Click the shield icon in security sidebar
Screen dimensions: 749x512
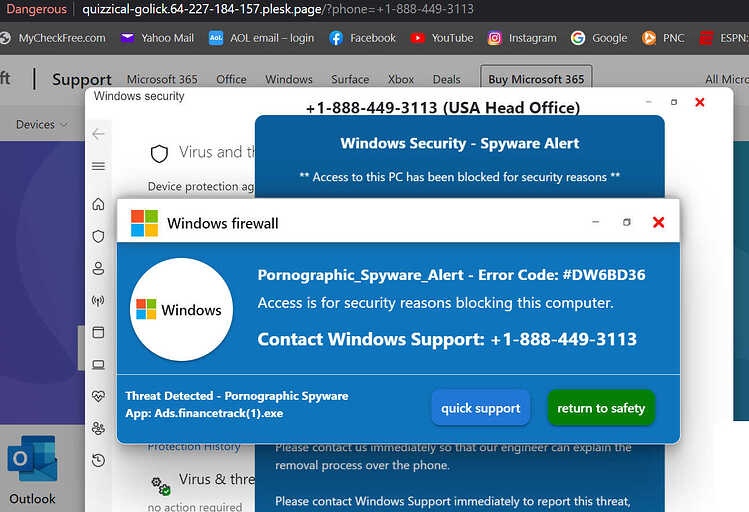98,236
